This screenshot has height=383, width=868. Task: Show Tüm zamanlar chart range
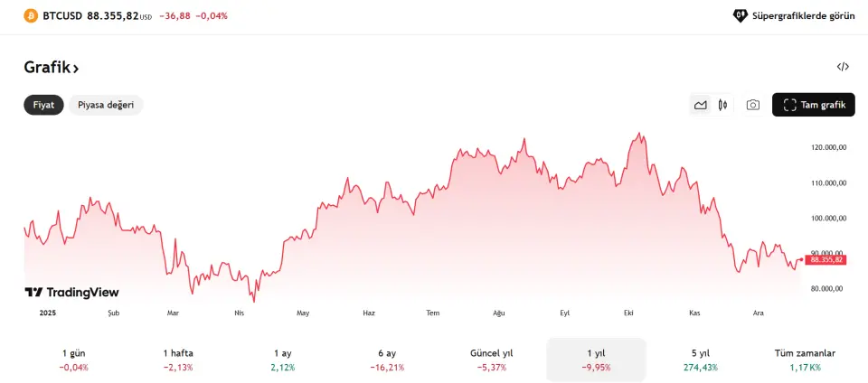805,360
